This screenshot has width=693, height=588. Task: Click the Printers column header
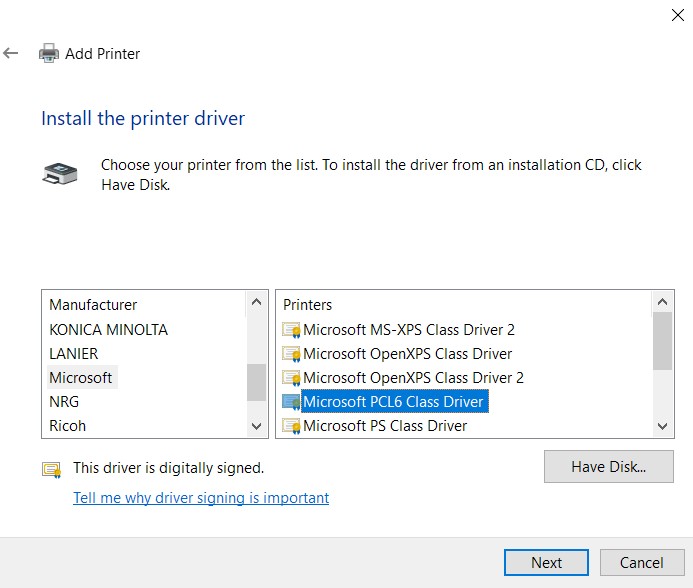point(308,305)
